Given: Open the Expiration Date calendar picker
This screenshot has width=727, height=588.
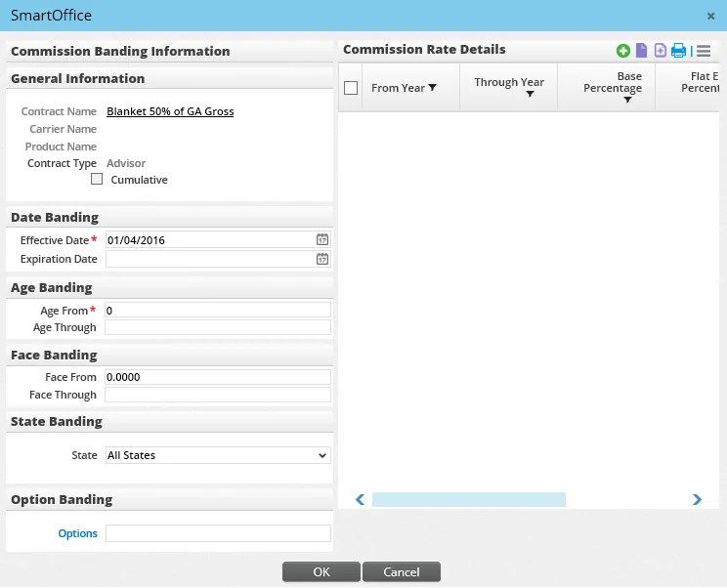Looking at the screenshot, I should tap(322, 259).
